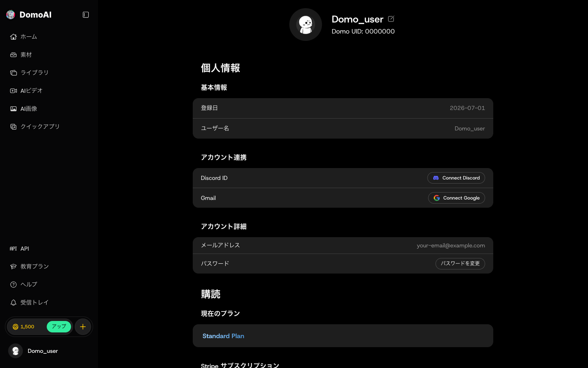Open 教育プラン page
This screenshot has height=368, width=588.
[35, 267]
